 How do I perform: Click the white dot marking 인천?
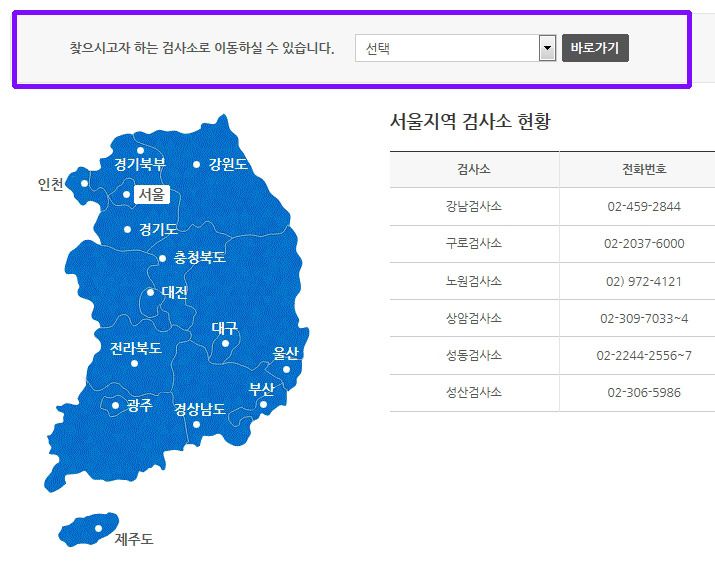pyautogui.click(x=84, y=183)
